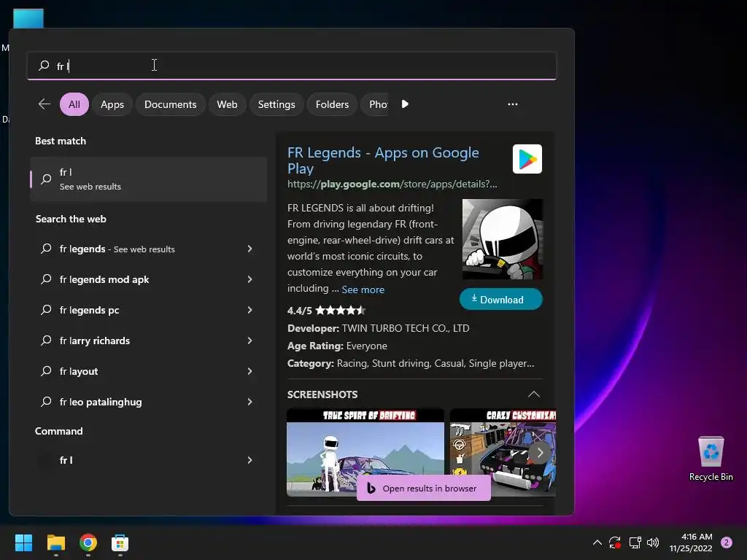Viewport: 747px width, 560px height.
Task: Open clock showing 4:16 AM
Action: click(x=690, y=542)
